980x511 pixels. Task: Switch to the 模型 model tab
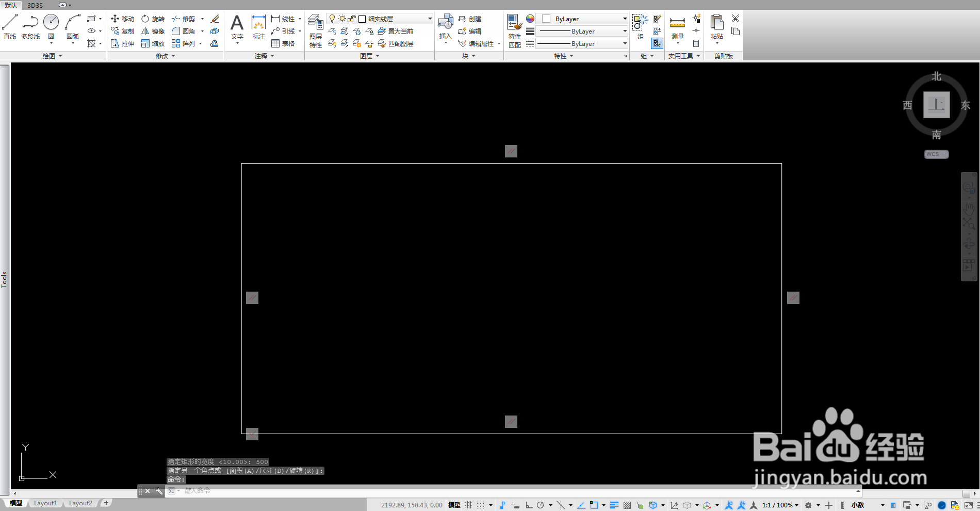tap(16, 503)
